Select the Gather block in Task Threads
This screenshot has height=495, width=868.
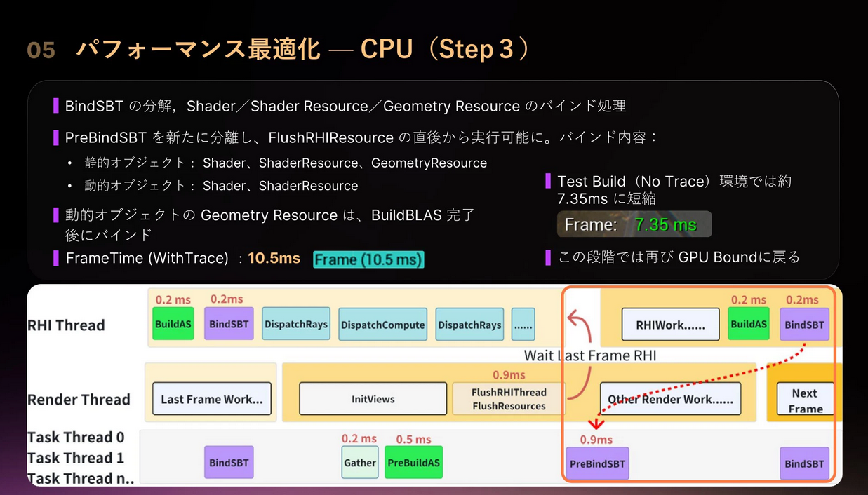pos(360,463)
